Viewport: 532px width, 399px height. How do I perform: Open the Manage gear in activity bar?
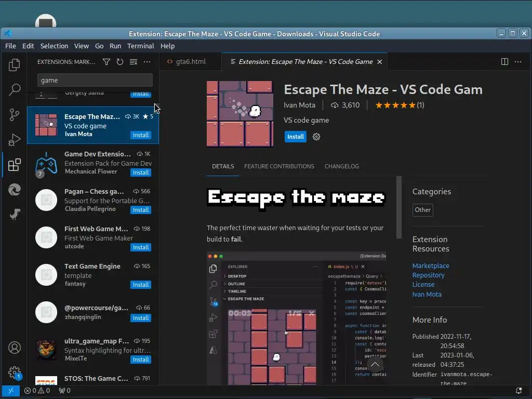click(14, 373)
